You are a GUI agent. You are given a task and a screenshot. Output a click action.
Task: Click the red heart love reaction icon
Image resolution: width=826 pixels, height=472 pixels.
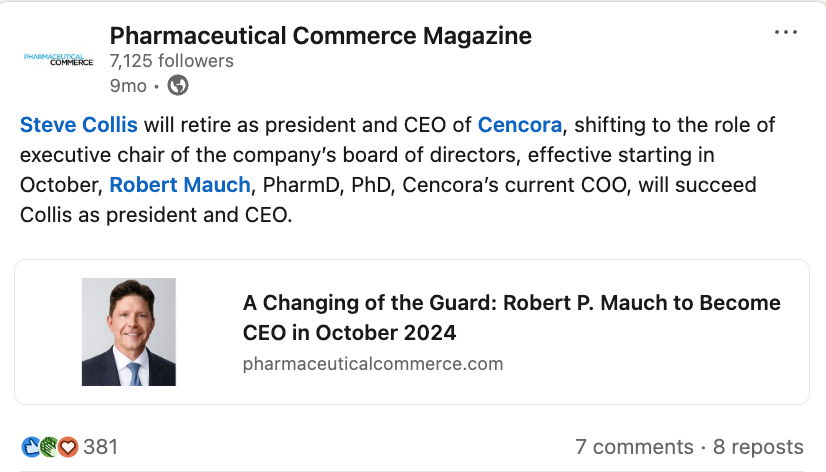68,446
